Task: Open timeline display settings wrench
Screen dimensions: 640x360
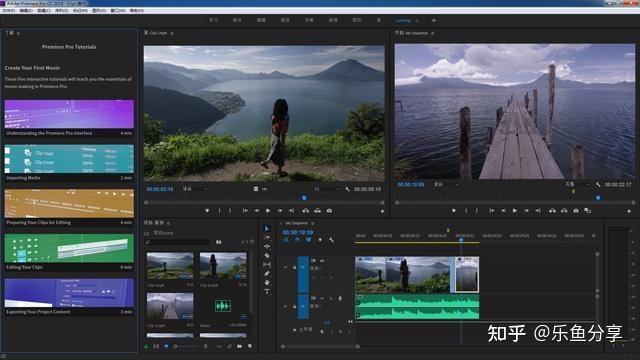Action: point(331,240)
